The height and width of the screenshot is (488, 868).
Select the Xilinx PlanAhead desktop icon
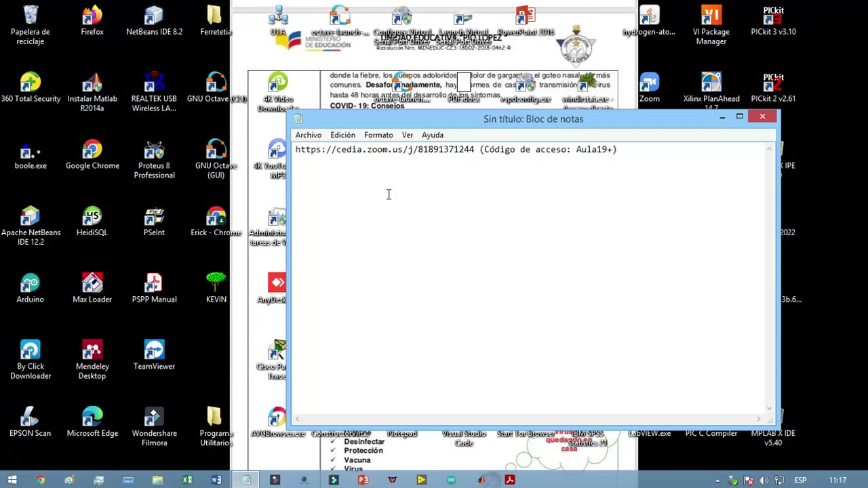(711, 91)
